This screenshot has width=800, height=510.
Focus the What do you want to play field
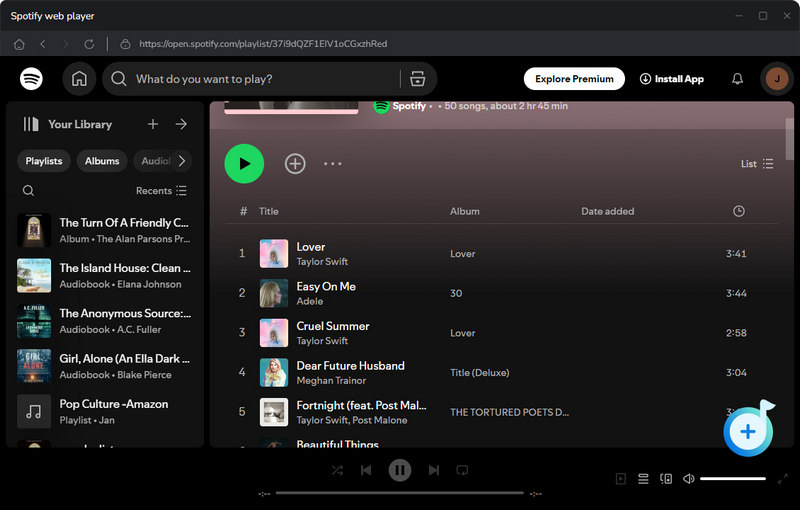click(265, 79)
